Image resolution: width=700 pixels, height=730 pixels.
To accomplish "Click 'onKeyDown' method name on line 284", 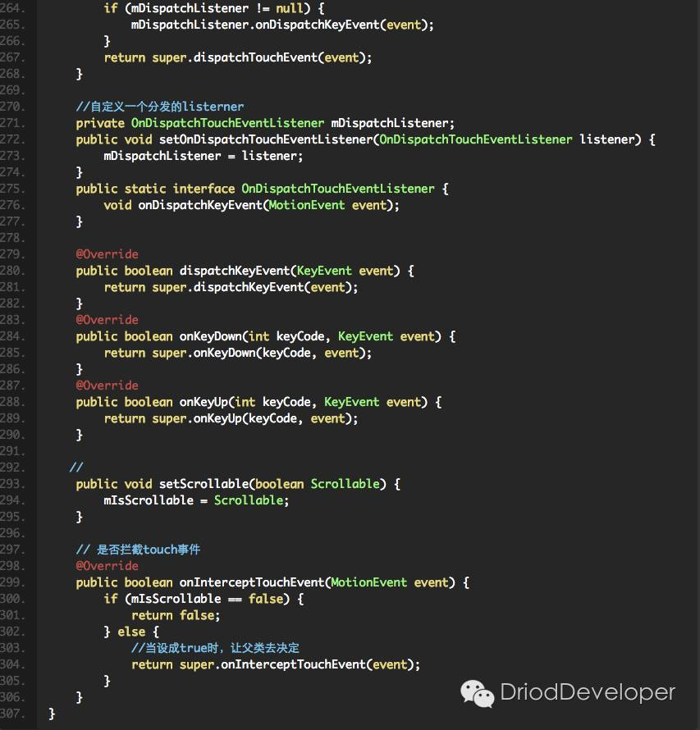I will click(211, 336).
